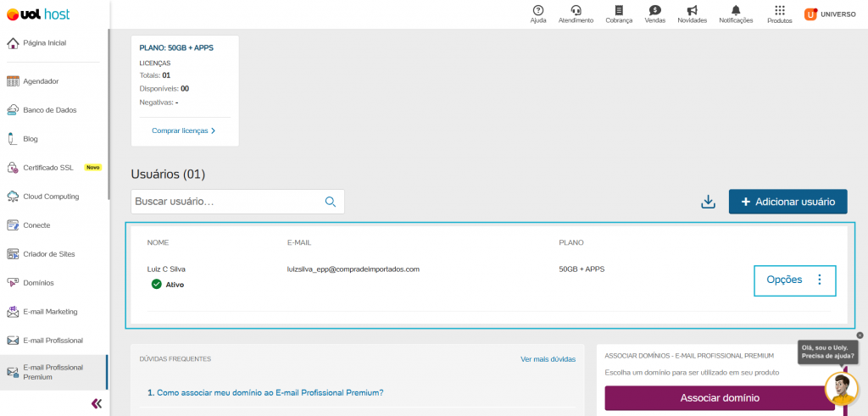
Task: Go to Página Inicial in sidebar
Action: tap(36, 42)
